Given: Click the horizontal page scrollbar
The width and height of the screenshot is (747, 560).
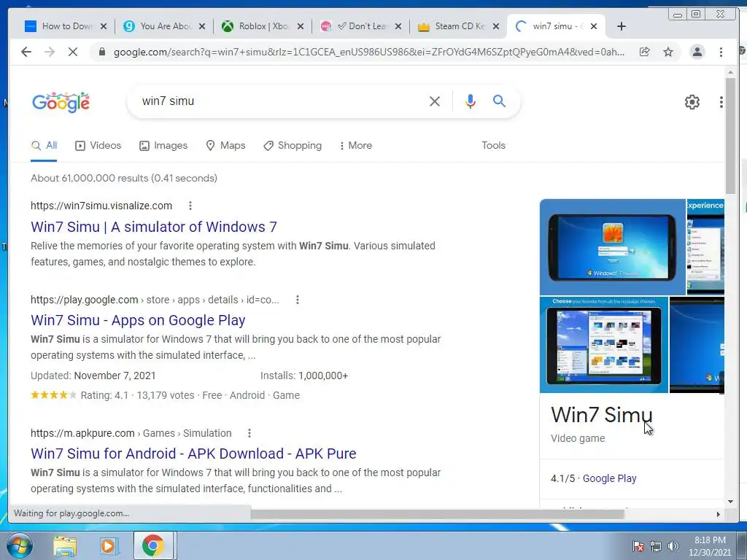Looking at the screenshot, I should (x=438, y=514).
